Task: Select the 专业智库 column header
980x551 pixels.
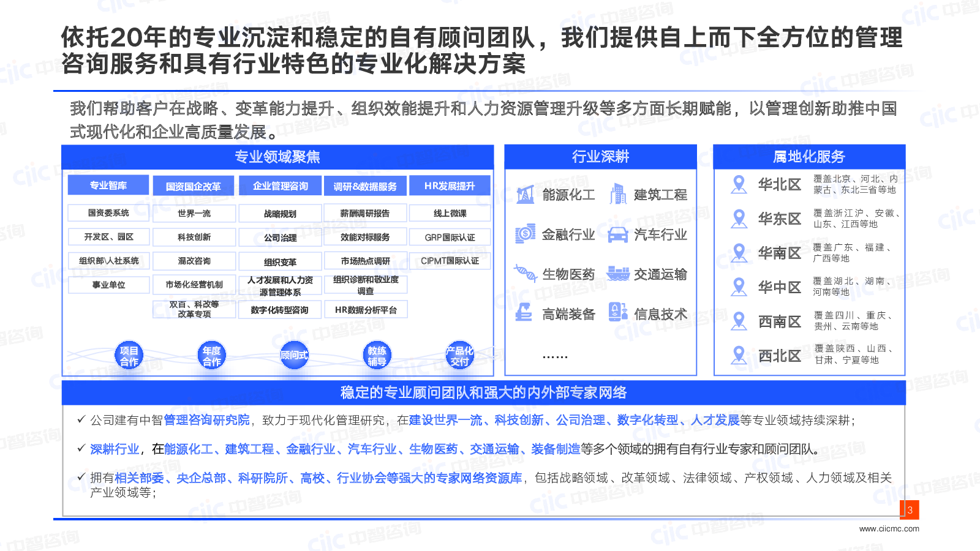Action: (108, 186)
